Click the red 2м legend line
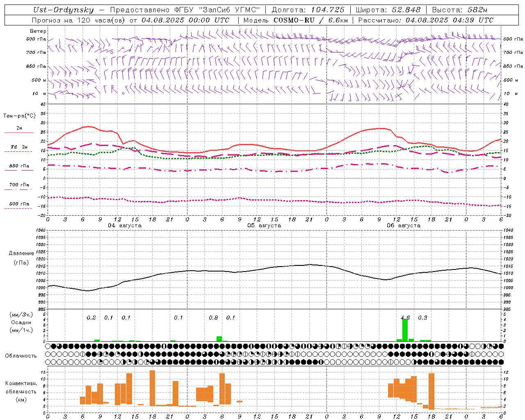525x420 pixels. 19,132
